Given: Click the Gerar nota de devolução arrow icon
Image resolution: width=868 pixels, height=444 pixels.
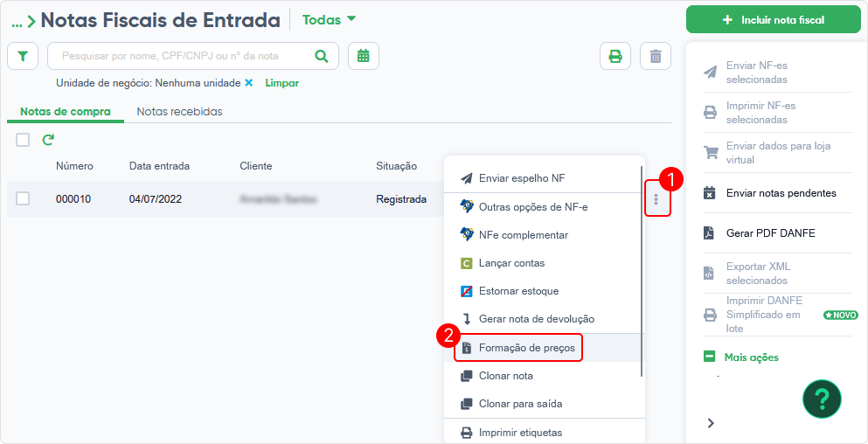Looking at the screenshot, I should pos(467,319).
